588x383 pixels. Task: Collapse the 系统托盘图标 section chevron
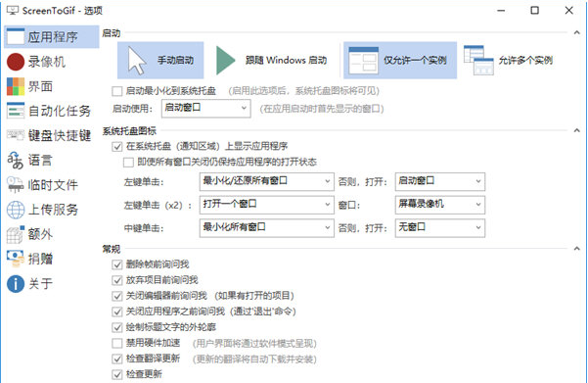point(577,130)
